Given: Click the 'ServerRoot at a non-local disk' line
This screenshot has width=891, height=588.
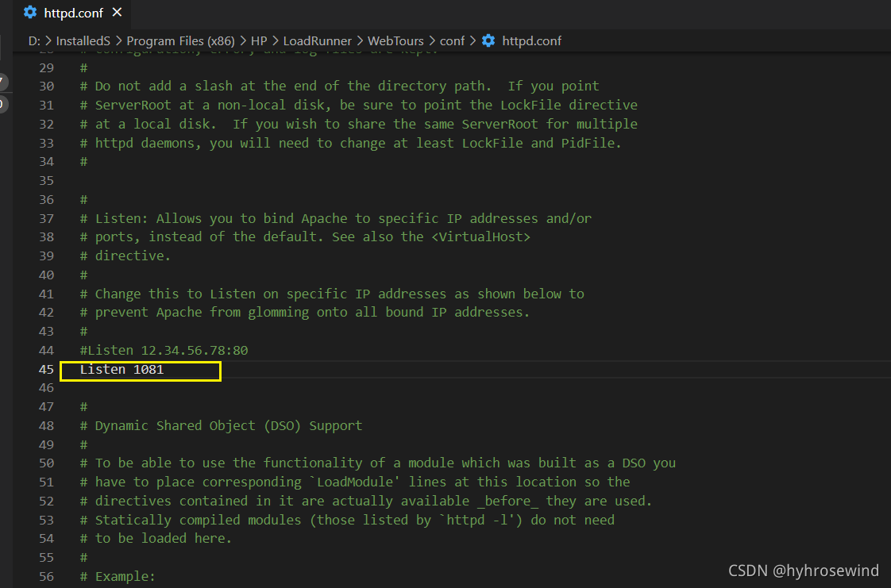Looking at the screenshot, I should click(x=359, y=105).
